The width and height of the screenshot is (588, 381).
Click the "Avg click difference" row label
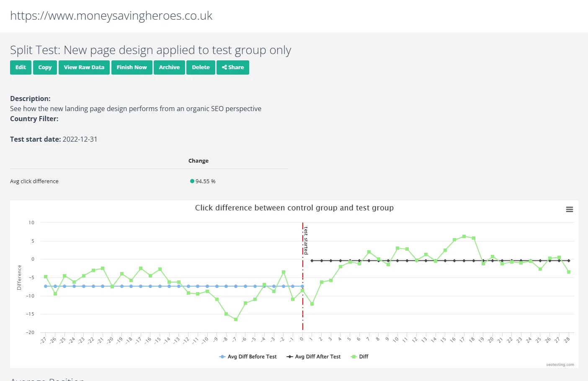pos(34,181)
